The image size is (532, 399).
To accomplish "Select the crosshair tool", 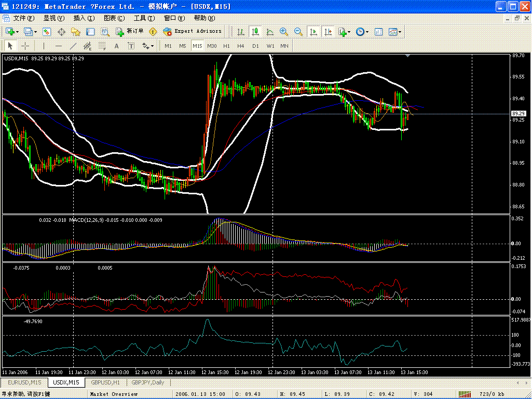I will 25,46.
